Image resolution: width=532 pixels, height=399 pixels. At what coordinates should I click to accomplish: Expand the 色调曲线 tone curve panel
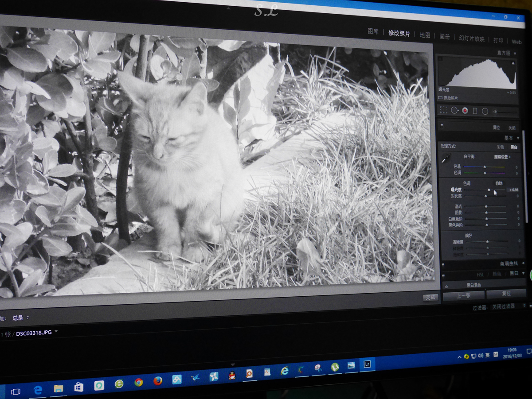524,264
